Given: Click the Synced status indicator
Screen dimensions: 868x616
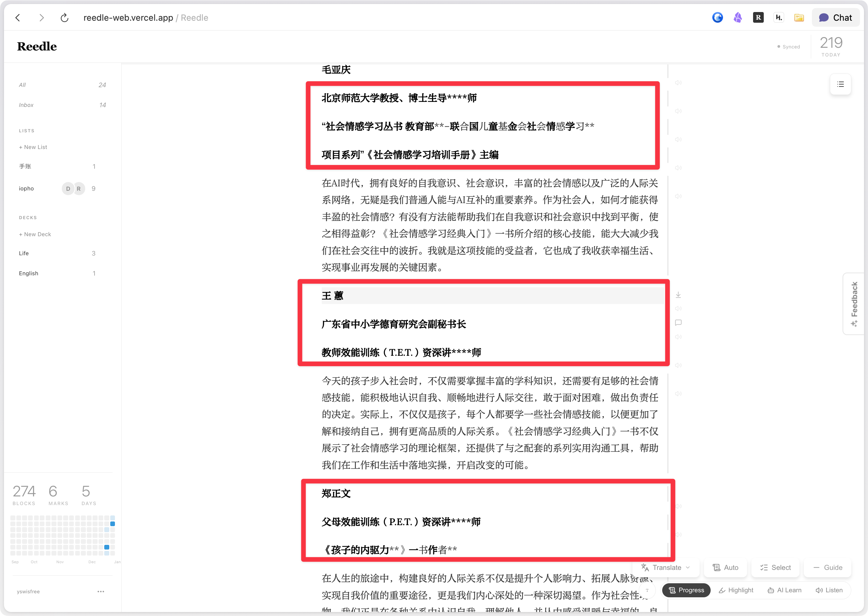Looking at the screenshot, I should pos(788,47).
